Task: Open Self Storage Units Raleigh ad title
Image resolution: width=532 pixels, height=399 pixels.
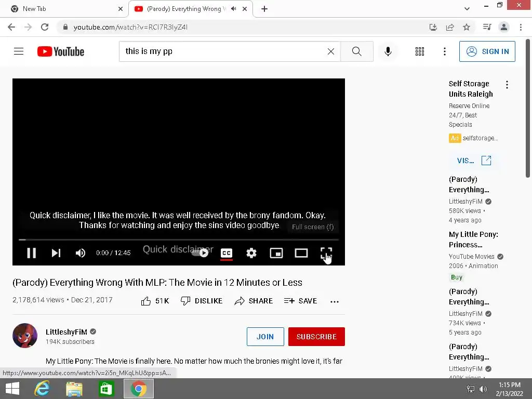Action: pos(471,89)
